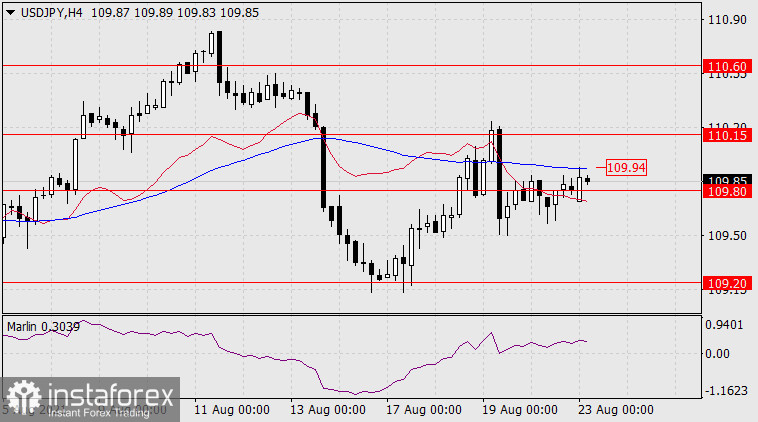758x422 pixels.
Task: Click the 109.85 current price marker
Action: pos(726,180)
